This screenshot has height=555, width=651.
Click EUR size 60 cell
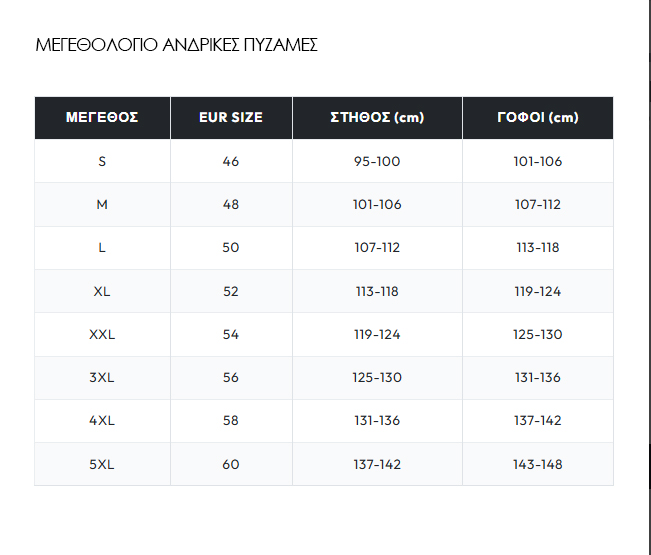click(231, 464)
